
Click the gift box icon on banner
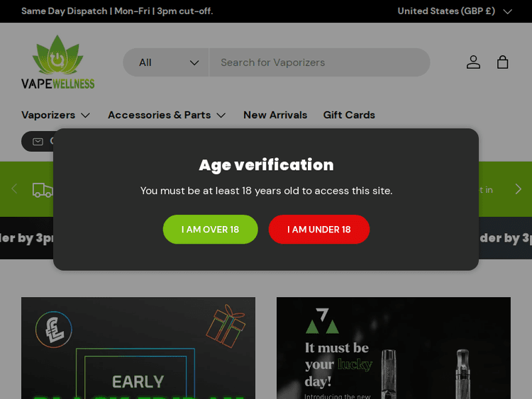pyautogui.click(x=226, y=326)
